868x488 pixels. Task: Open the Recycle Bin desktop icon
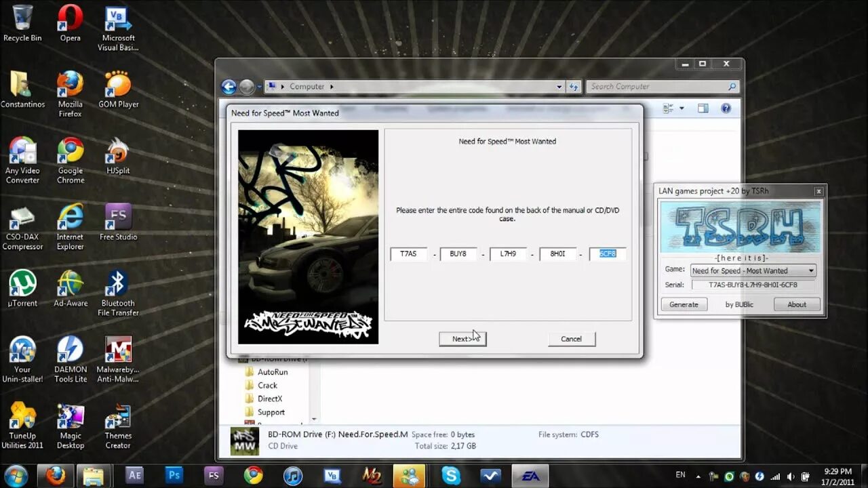coord(22,24)
